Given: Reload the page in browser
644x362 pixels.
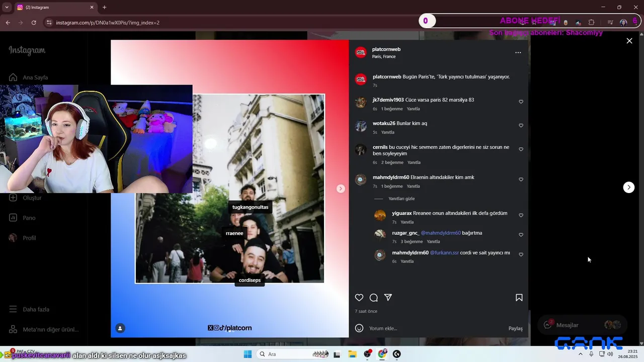Looking at the screenshot, I should tap(34, 23).
